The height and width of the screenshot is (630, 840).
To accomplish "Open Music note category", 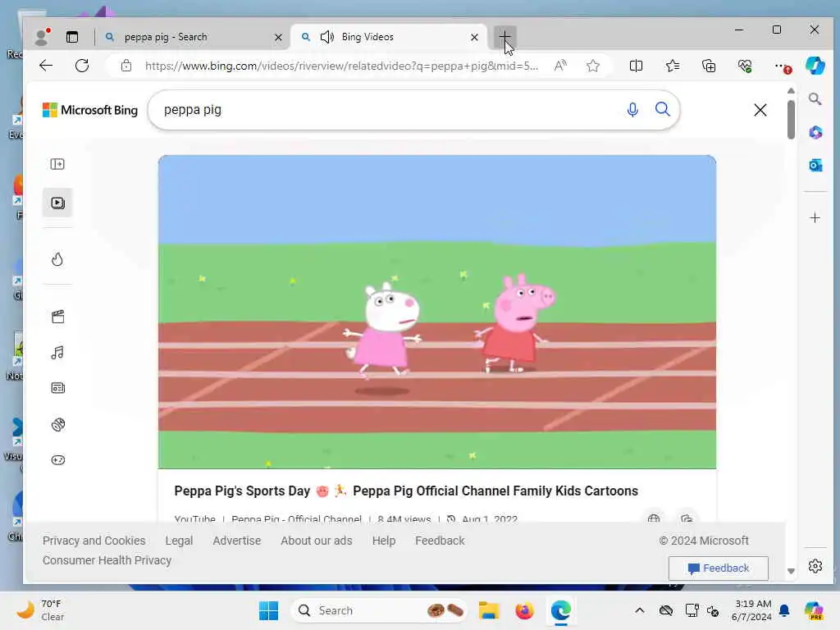I will point(57,353).
